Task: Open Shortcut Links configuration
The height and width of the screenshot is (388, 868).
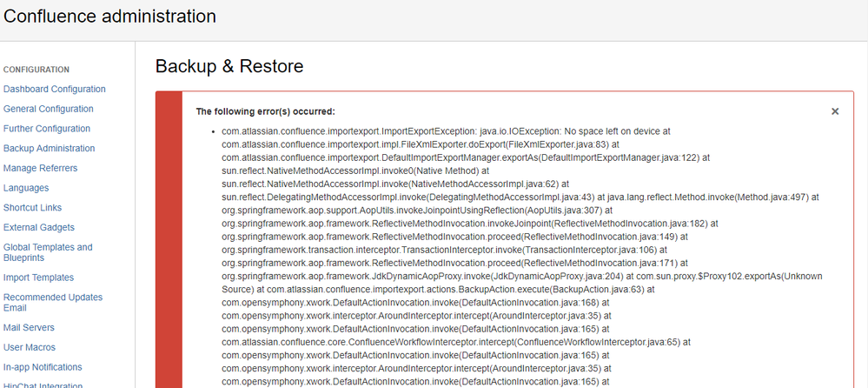Action: (33, 208)
